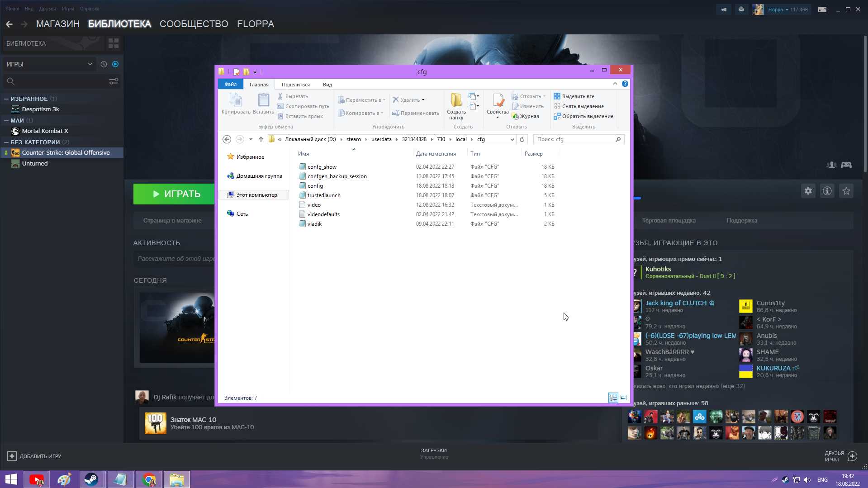Open Торговая площадка link

pos(669,221)
